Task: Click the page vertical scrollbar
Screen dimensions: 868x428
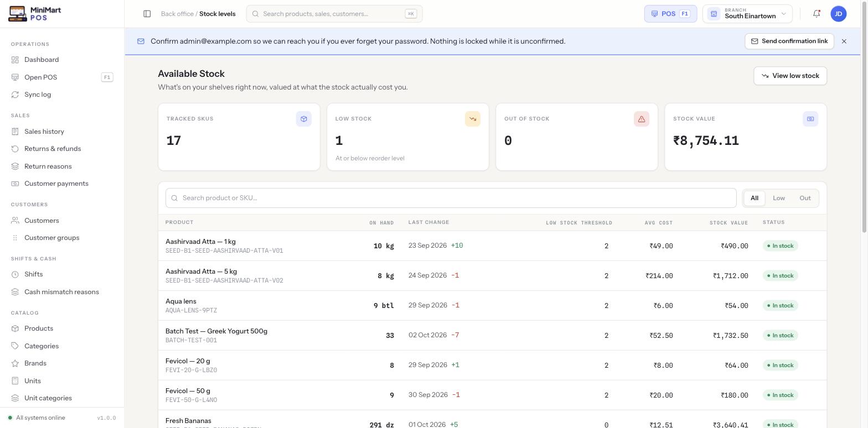Action: (864, 116)
